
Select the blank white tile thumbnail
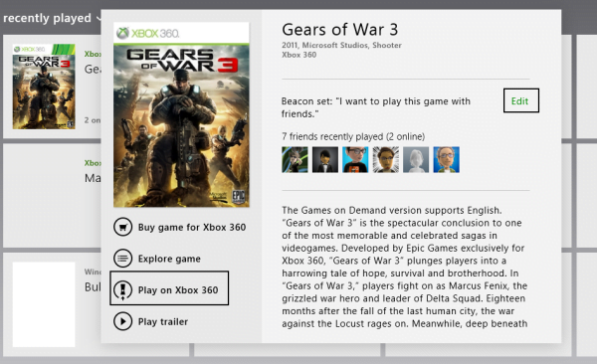44,304
